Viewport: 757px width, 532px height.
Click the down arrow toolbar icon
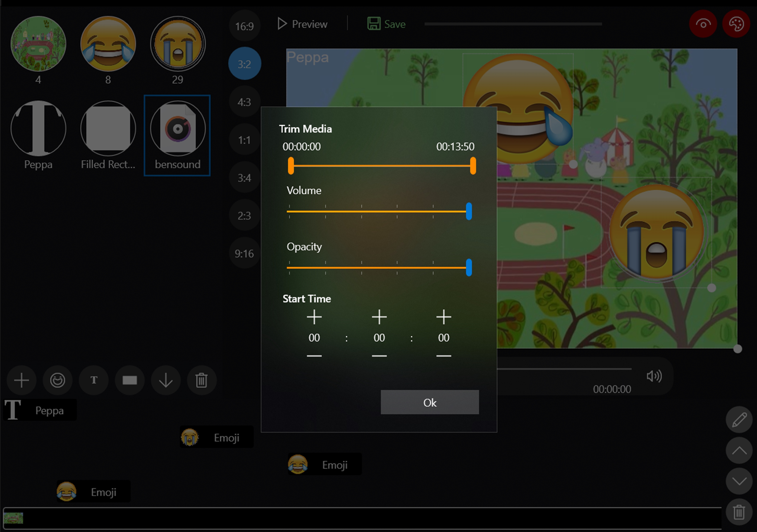click(x=166, y=380)
